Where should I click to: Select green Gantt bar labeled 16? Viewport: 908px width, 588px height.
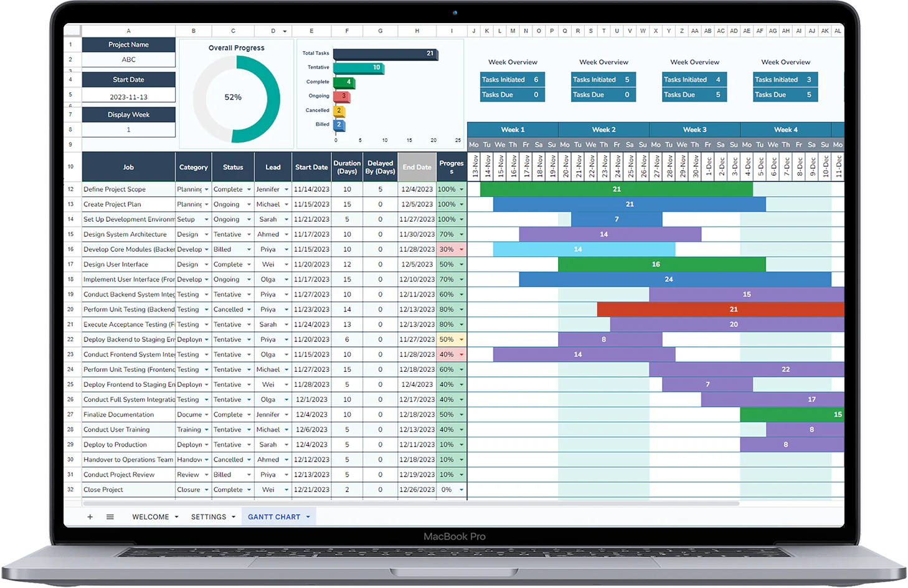coord(662,265)
